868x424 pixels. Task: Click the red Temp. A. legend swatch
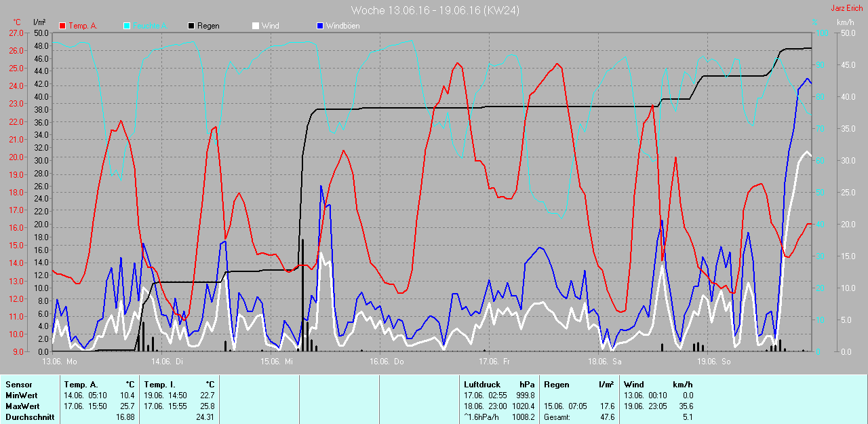(x=63, y=26)
